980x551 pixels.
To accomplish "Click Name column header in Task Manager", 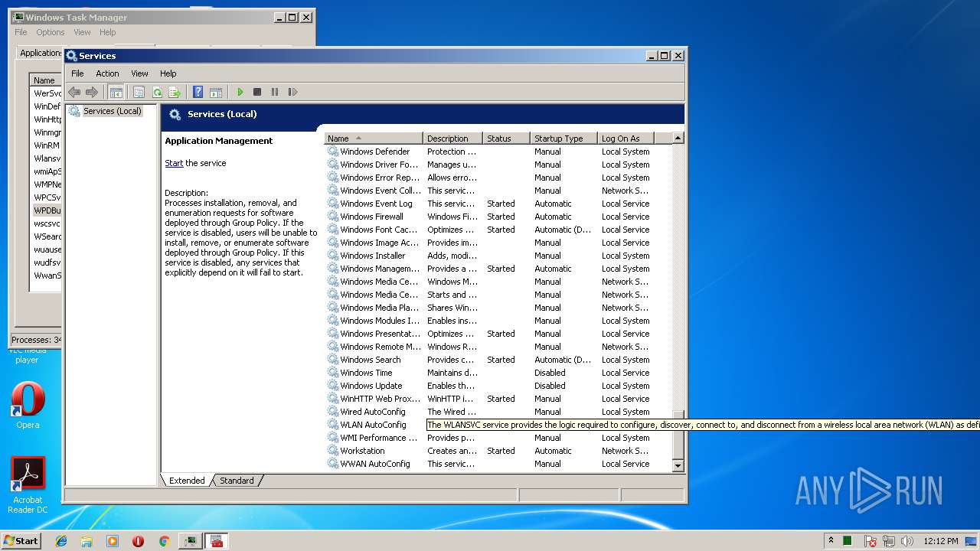I will 46,80.
